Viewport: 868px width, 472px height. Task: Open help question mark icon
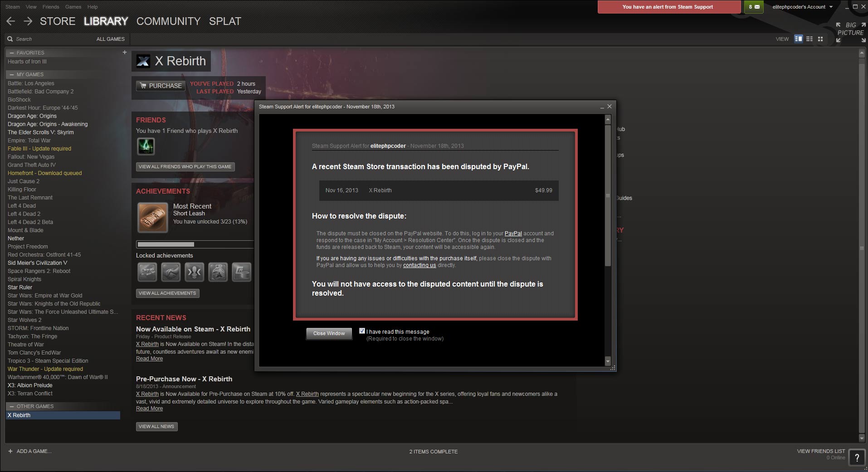pos(857,457)
